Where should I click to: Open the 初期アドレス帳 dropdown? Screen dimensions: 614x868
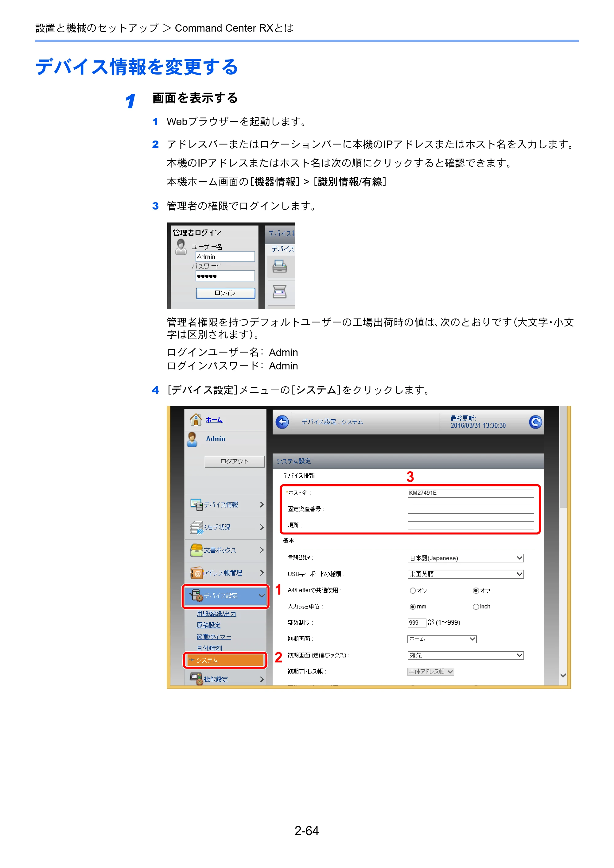click(431, 671)
